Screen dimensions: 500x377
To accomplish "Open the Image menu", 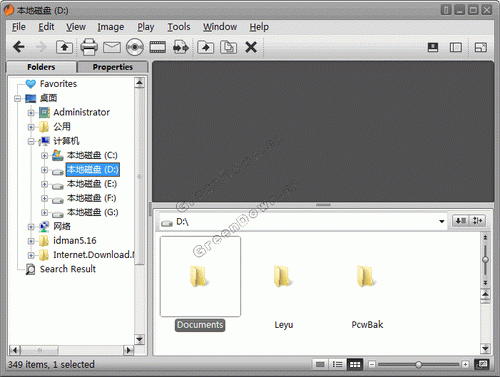I will pos(111,27).
